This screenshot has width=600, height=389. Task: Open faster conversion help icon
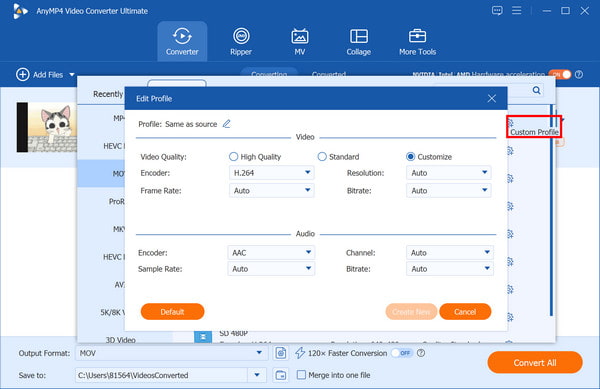(421, 353)
